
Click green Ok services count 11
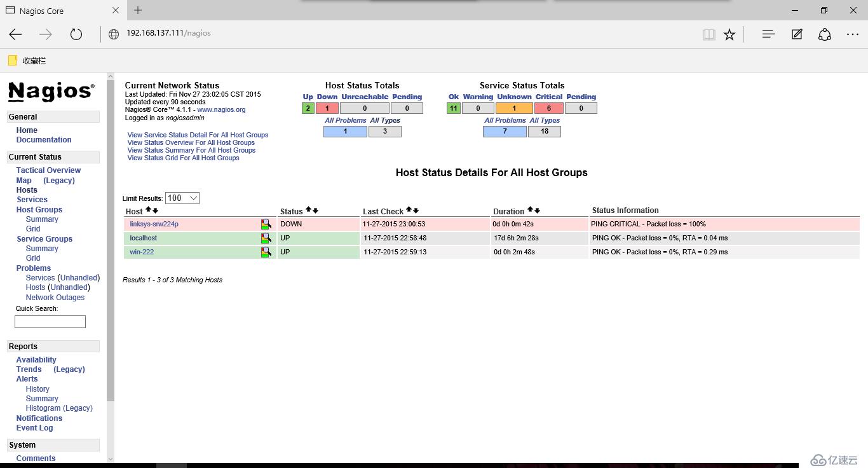coord(453,108)
